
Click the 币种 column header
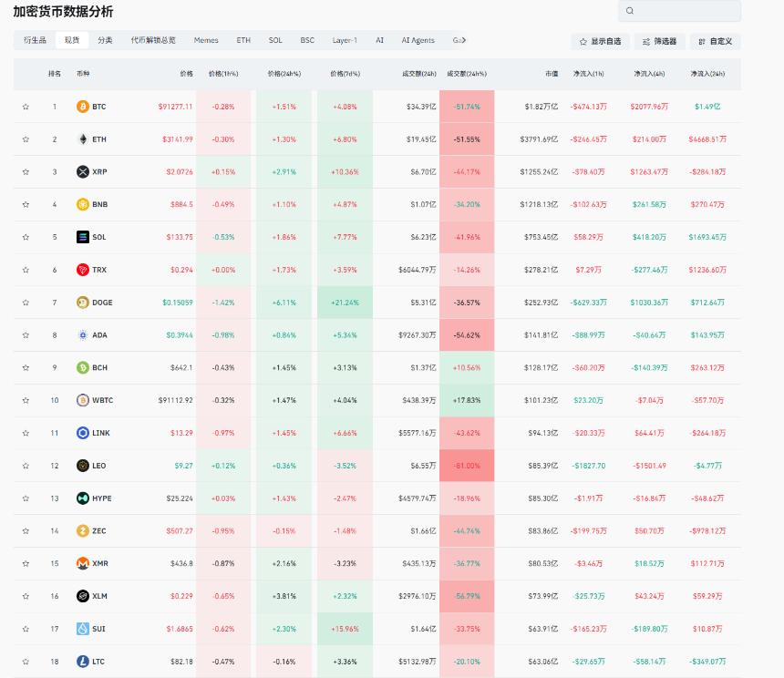pos(83,74)
